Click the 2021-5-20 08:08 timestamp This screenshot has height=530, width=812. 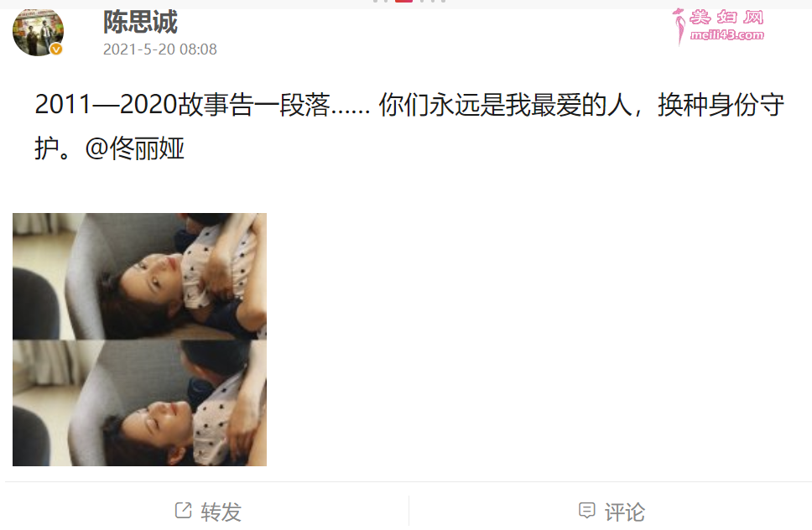[x=160, y=49]
